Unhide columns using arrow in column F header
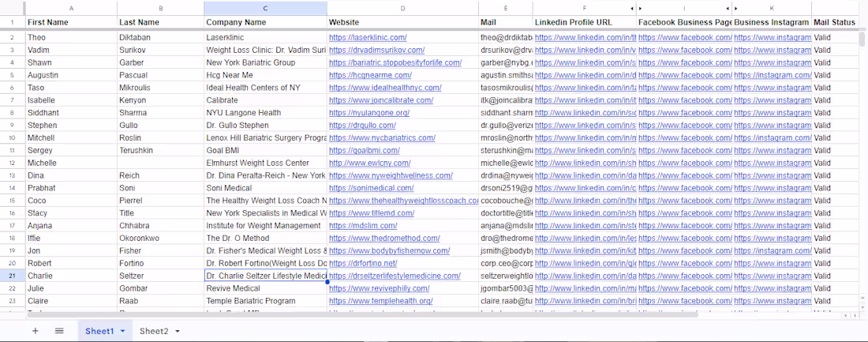 pos(631,9)
